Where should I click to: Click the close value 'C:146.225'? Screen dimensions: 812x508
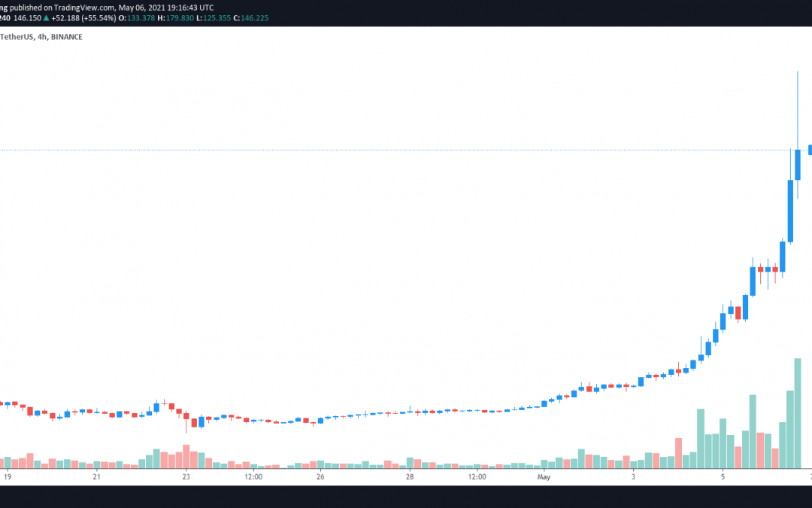pyautogui.click(x=251, y=18)
